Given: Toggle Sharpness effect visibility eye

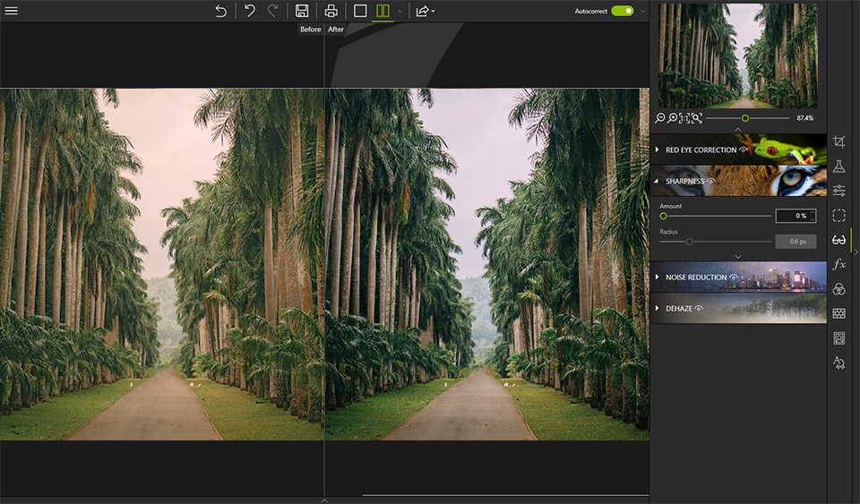Looking at the screenshot, I should pyautogui.click(x=710, y=181).
